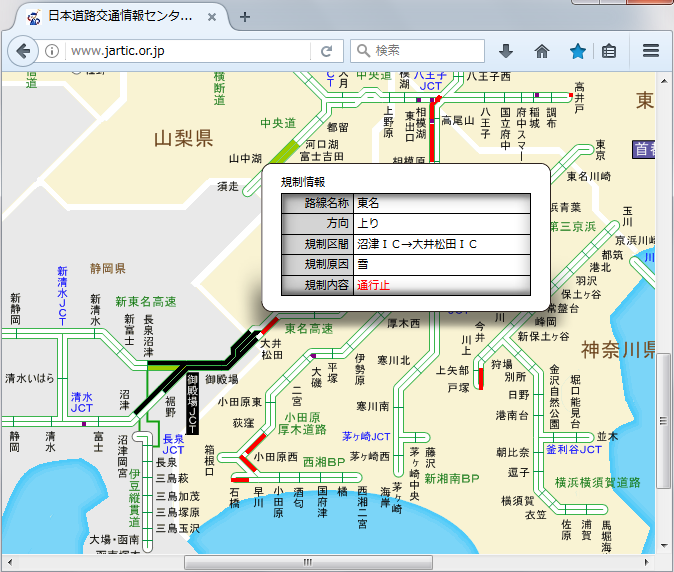Click the 中央道 label near 都留
674x572 pixels.
pyautogui.click(x=278, y=123)
